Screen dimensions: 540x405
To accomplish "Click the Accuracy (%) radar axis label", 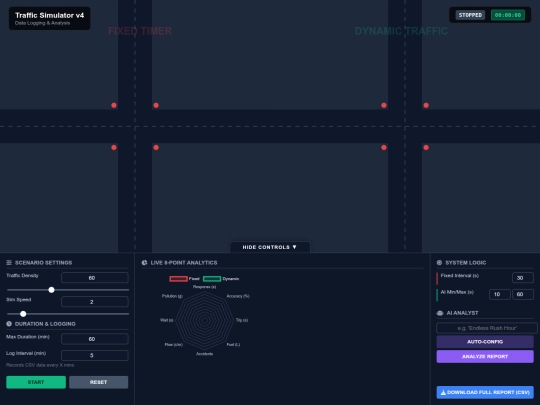I will (x=238, y=296).
